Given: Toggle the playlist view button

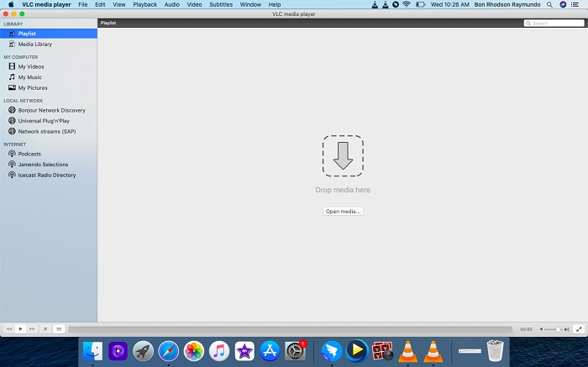Looking at the screenshot, I should (59, 328).
